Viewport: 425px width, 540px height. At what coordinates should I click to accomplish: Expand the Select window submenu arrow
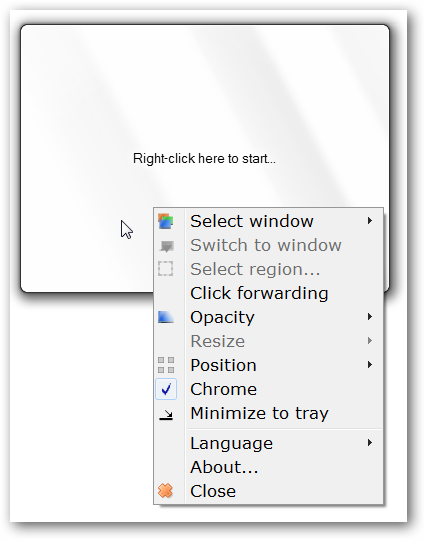click(x=370, y=221)
